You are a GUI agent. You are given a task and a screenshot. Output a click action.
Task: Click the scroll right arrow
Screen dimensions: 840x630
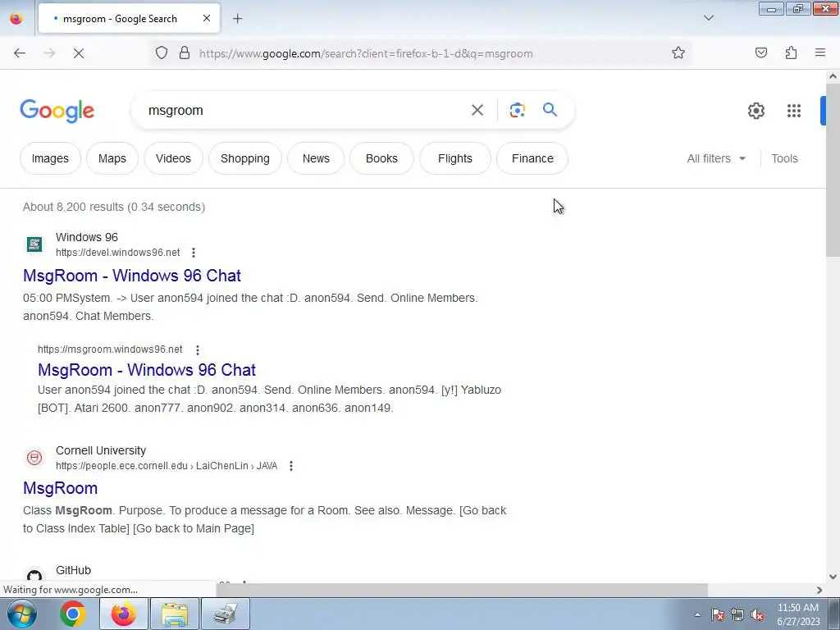pyautogui.click(x=819, y=590)
